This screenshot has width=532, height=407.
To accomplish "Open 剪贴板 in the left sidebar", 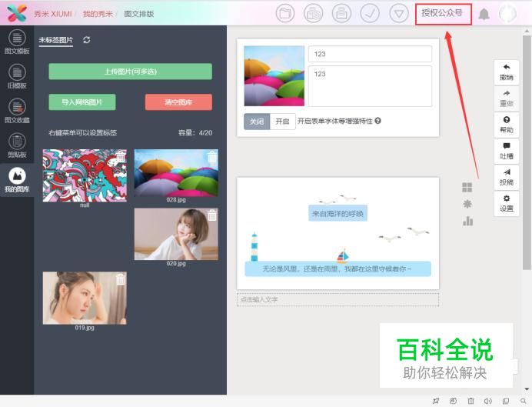I will coord(17,145).
